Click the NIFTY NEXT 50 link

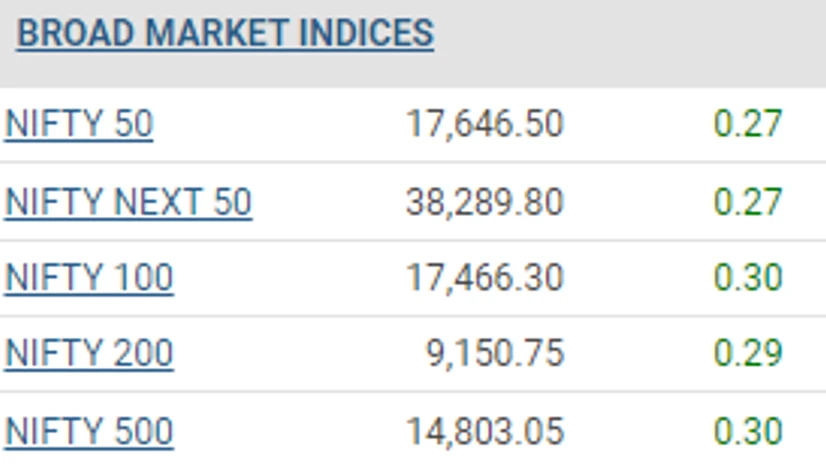pos(128,202)
